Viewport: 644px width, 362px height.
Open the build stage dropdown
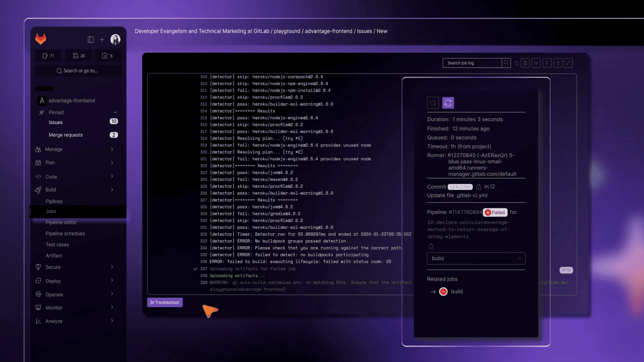(476, 258)
